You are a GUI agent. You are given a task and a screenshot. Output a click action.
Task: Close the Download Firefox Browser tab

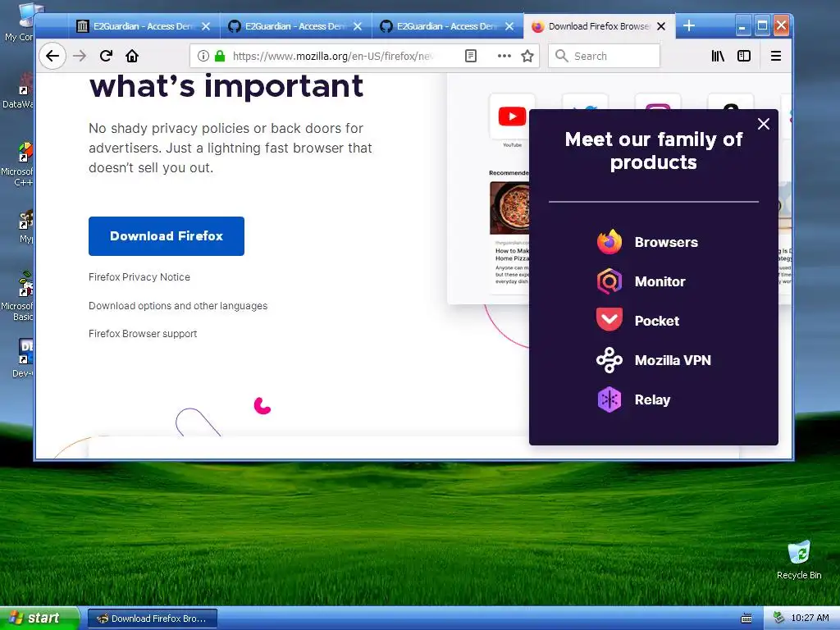[x=661, y=26]
